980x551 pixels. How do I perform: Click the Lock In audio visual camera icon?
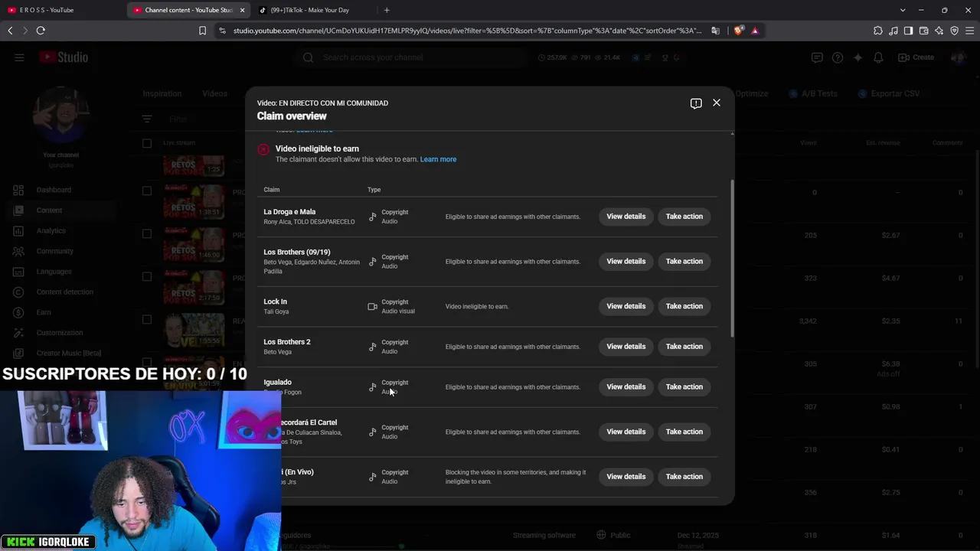point(373,306)
